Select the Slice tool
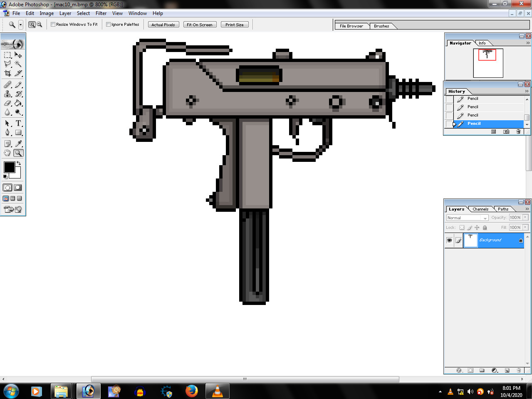 point(18,73)
